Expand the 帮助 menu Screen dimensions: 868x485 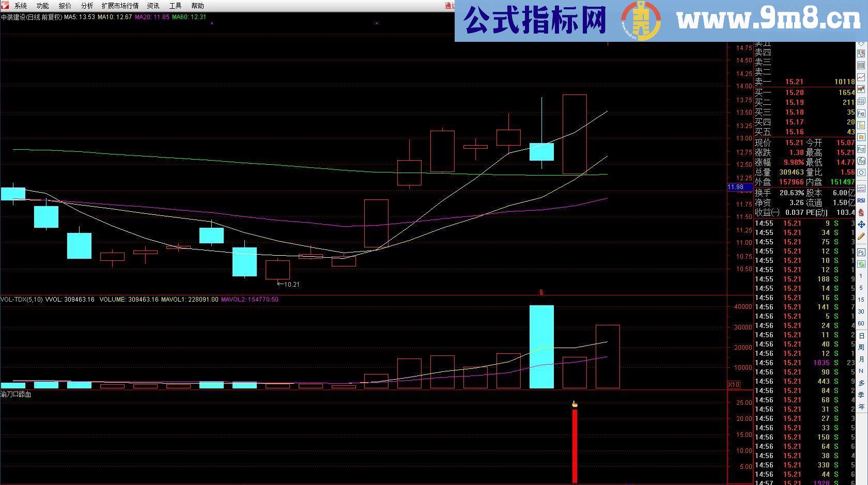pyautogui.click(x=197, y=6)
